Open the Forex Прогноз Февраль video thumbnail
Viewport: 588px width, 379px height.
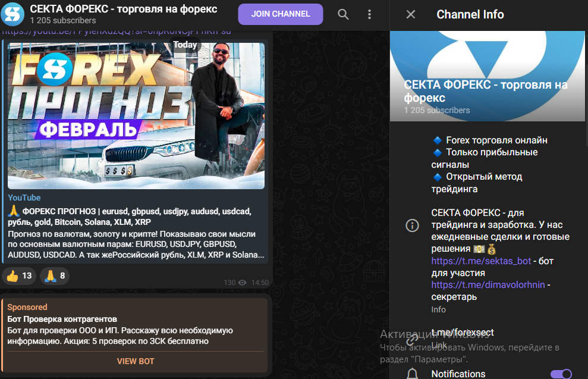[x=136, y=115]
